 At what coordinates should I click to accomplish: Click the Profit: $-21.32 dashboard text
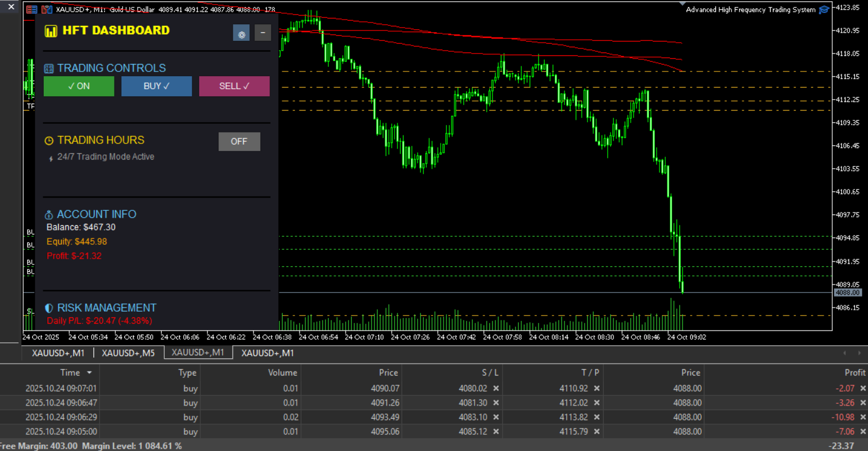(x=74, y=256)
